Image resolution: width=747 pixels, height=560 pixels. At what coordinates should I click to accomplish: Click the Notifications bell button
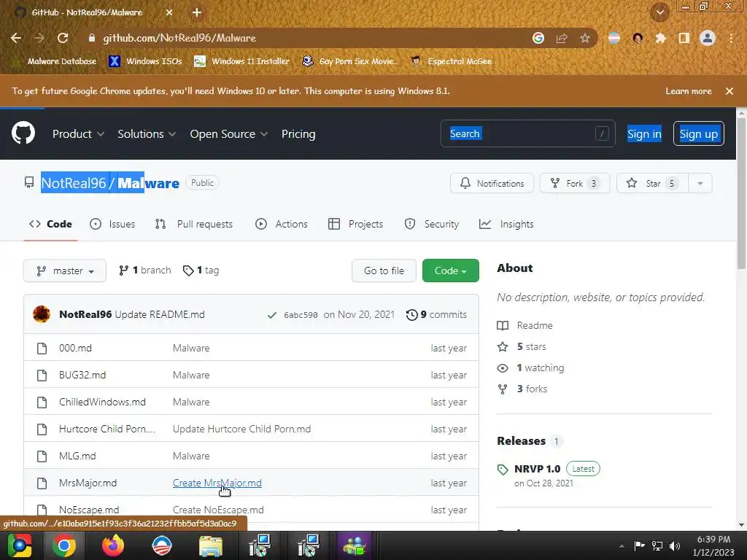pyautogui.click(x=492, y=183)
